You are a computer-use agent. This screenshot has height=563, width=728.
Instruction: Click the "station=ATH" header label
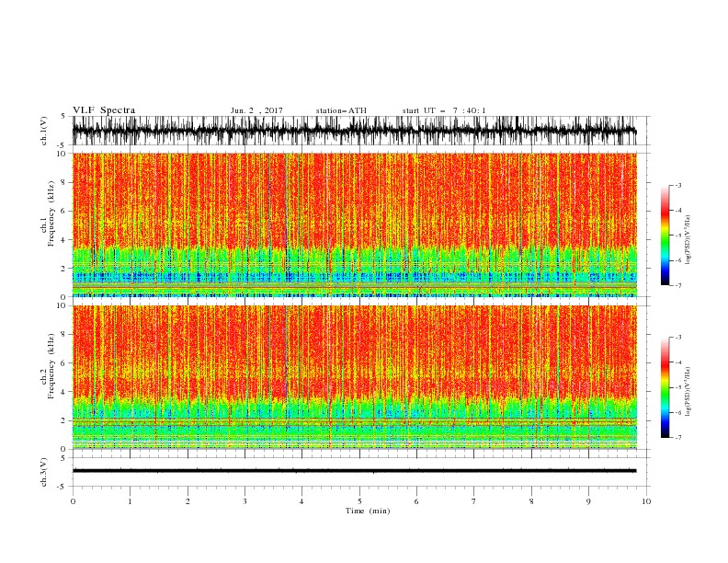click(341, 110)
